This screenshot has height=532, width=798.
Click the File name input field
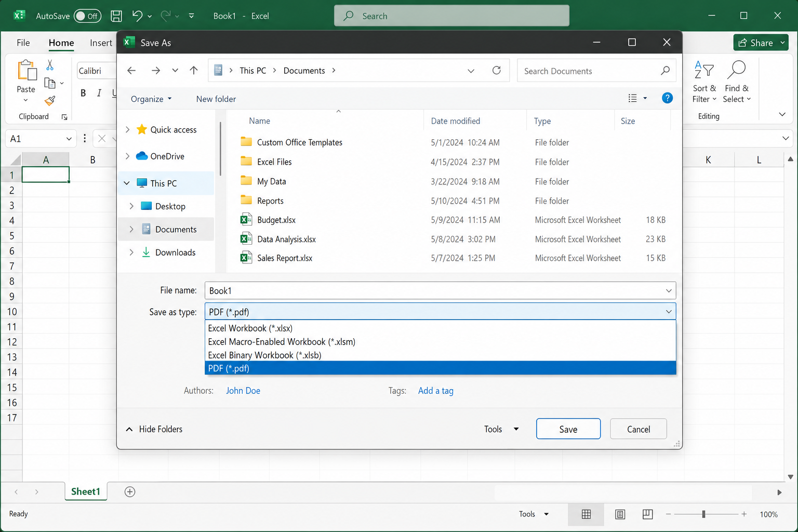pos(440,290)
